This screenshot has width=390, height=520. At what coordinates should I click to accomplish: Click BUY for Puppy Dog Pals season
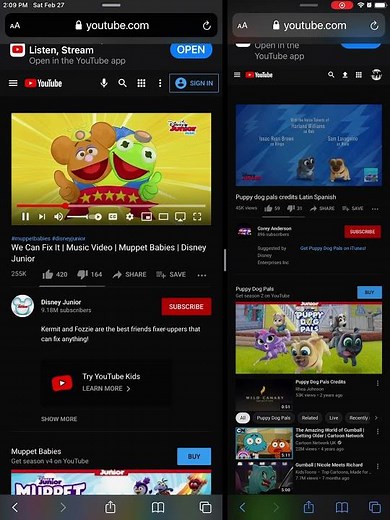369,292
